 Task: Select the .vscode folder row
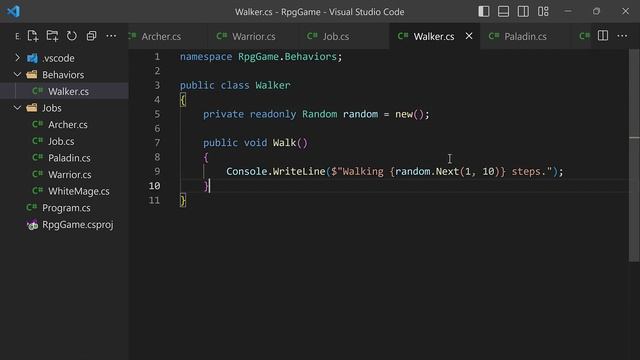[64, 58]
